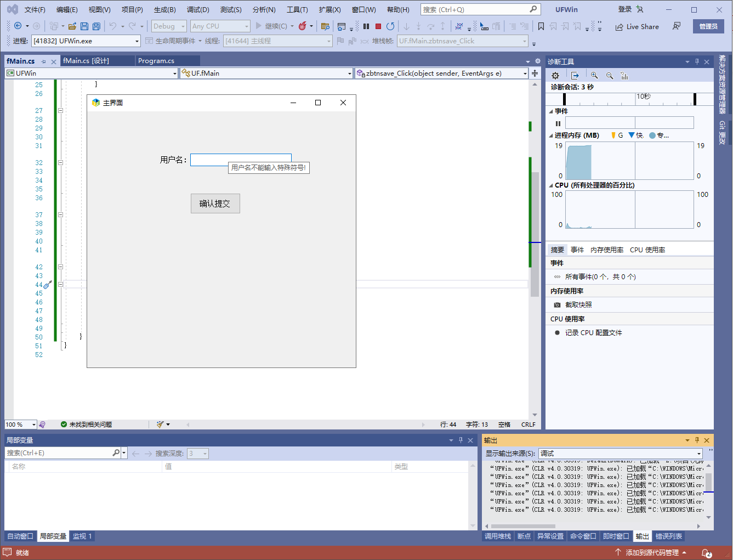
Task: Click the hot reload flame icon
Action: [302, 26]
